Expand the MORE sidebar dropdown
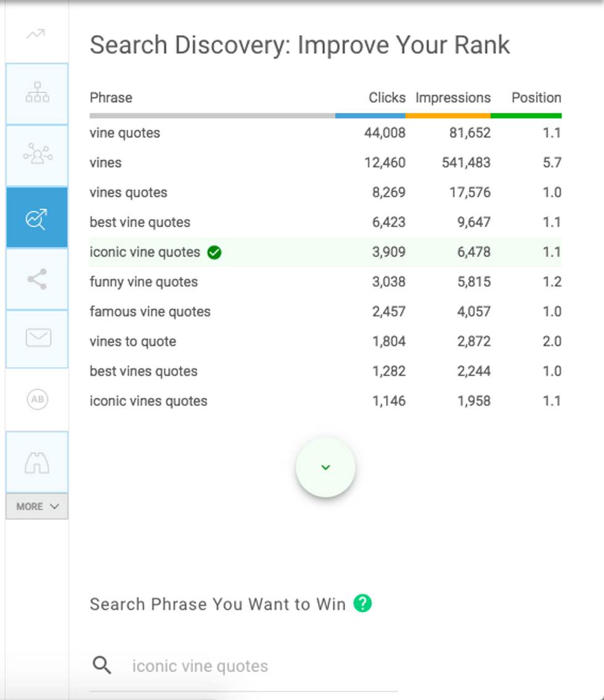Image resolution: width=604 pixels, height=700 pixels. [x=37, y=506]
